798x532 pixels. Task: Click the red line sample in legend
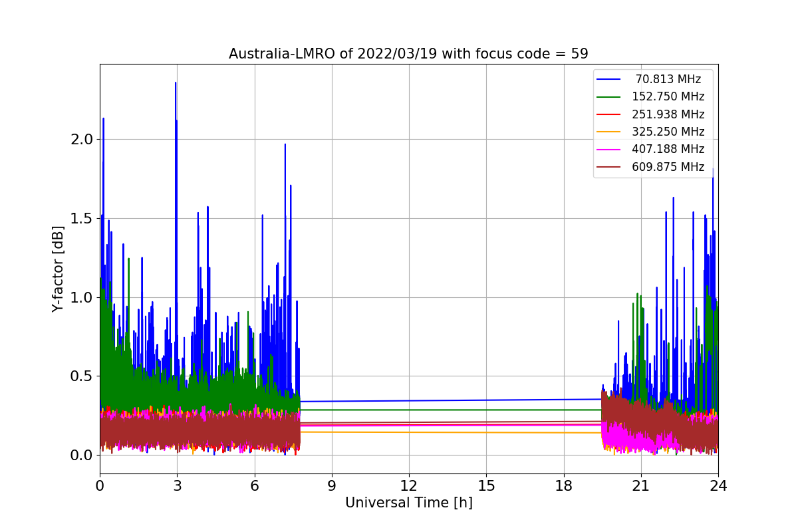click(609, 114)
